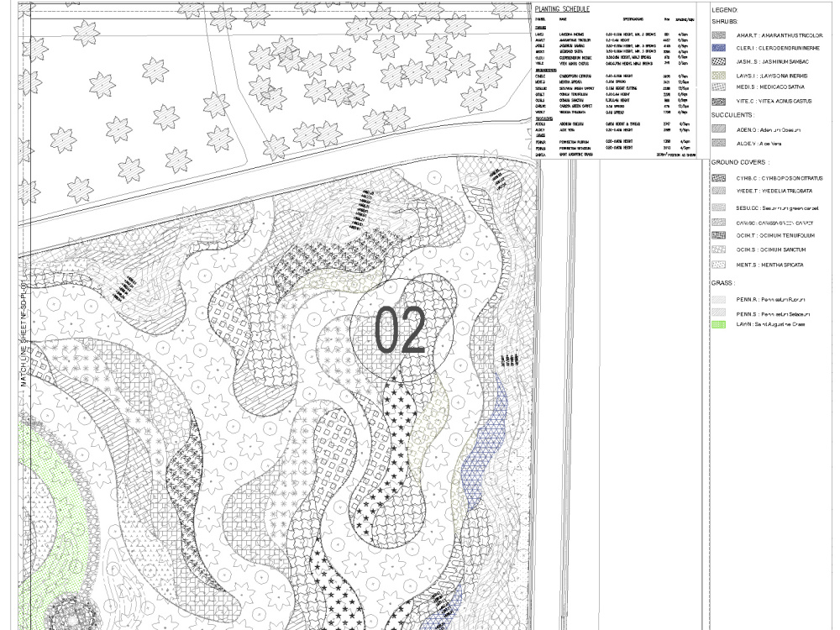The width and height of the screenshot is (840, 630).
Task: Click the PENN.S Pennisetum Setaceum hatch swatch
Action: tap(718, 312)
